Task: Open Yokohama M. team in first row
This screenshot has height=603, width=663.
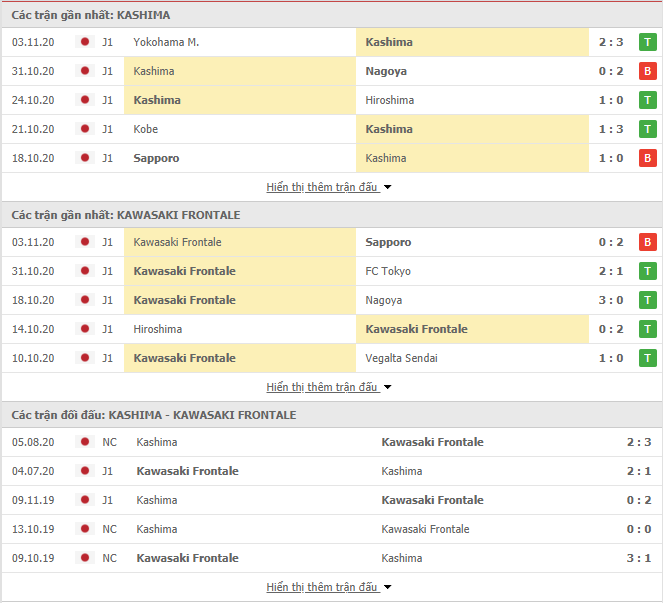Action: (166, 42)
